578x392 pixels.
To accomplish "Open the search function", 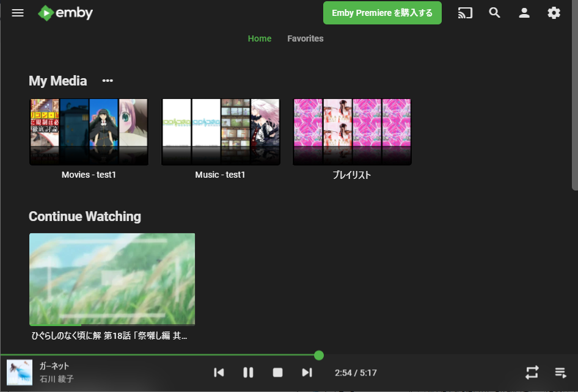I will point(495,12).
